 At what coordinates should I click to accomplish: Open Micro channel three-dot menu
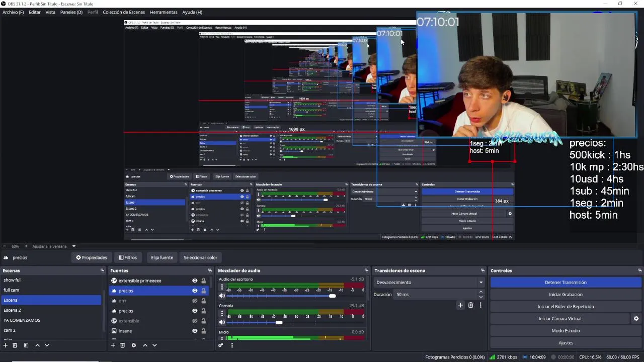click(222, 339)
